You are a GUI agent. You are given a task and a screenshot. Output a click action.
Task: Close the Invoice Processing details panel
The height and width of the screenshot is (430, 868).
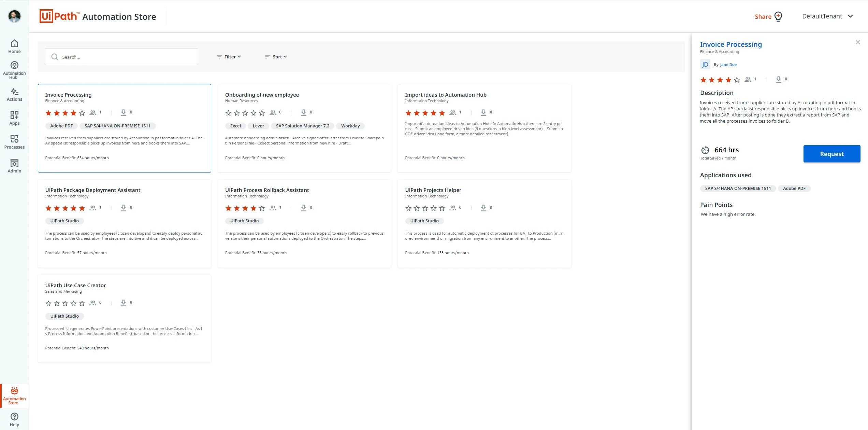click(x=858, y=42)
